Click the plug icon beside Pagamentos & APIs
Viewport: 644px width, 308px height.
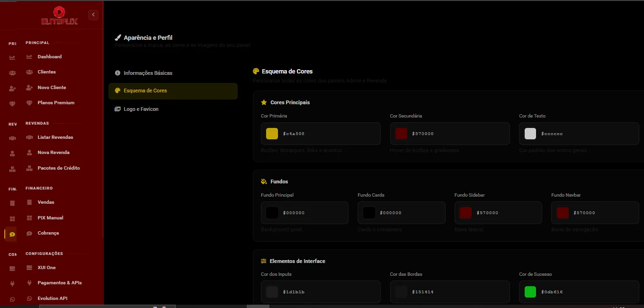[29, 283]
